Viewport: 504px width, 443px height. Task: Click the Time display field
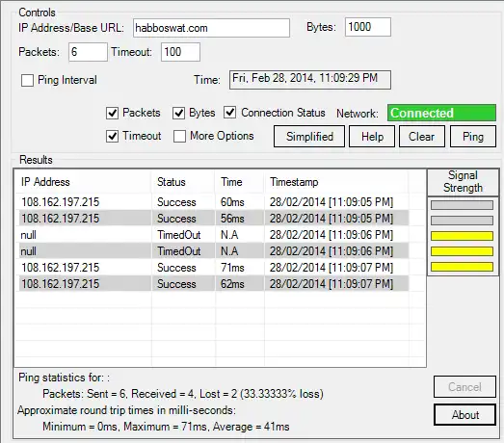click(x=310, y=80)
